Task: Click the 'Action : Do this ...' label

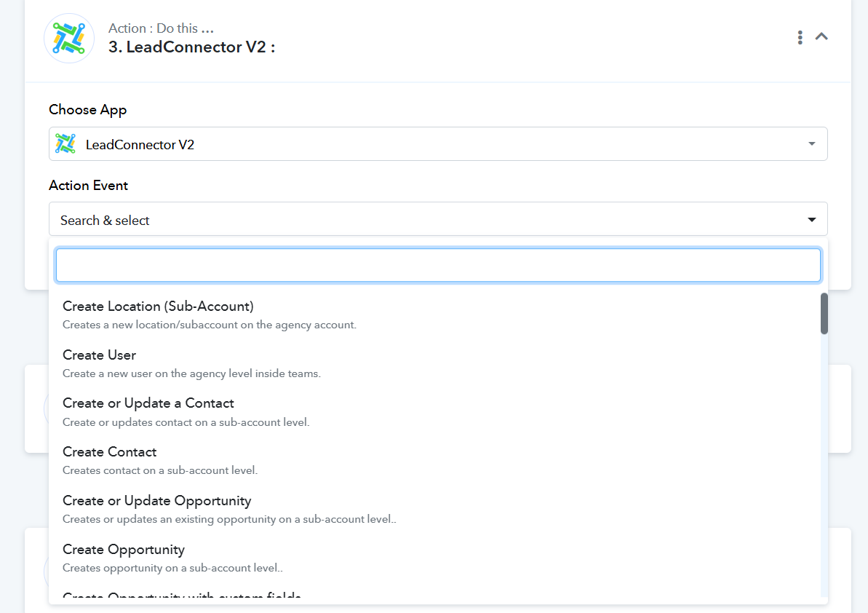Action: pos(161,28)
